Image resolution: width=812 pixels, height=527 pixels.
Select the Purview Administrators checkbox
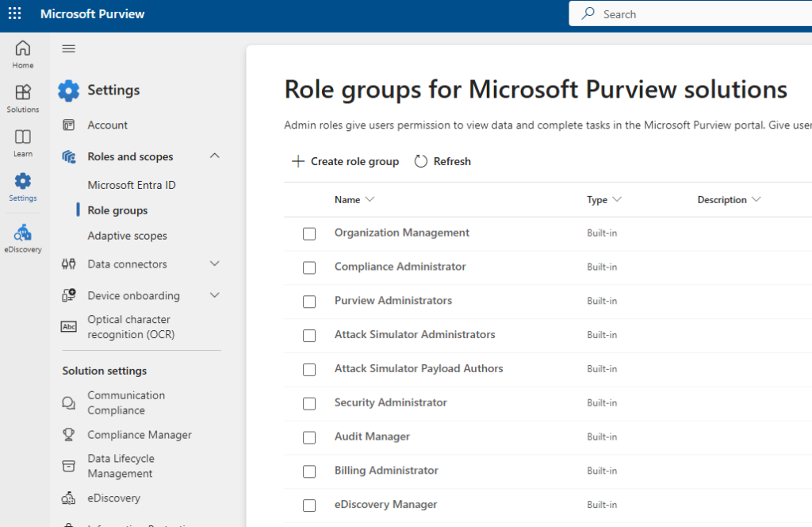309,302
